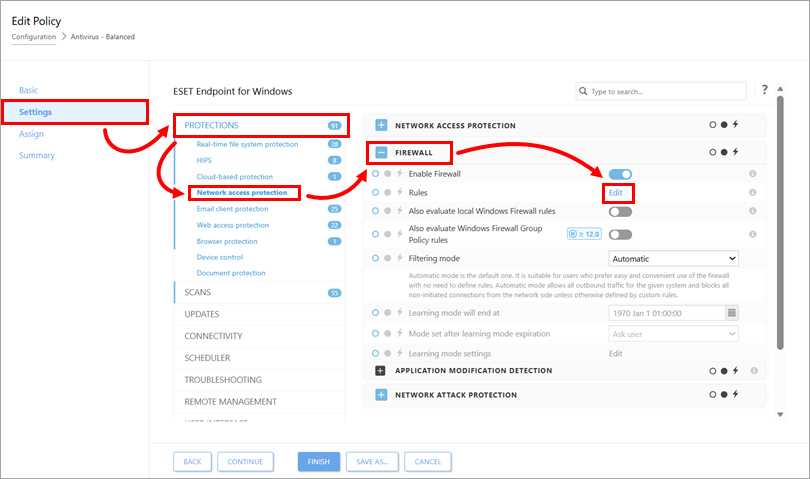Toggle Also evaluate local Windows Firewall rules
Image resolution: width=810 pixels, height=479 pixels.
[x=620, y=211]
